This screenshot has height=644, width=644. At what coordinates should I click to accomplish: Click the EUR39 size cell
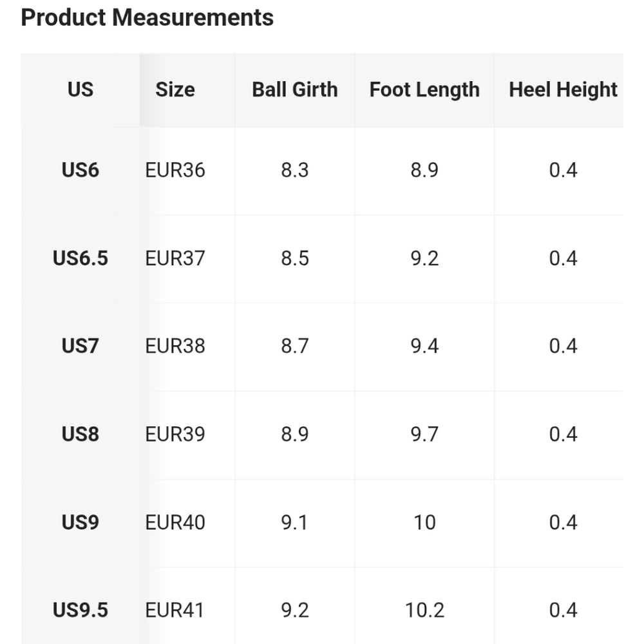(175, 434)
